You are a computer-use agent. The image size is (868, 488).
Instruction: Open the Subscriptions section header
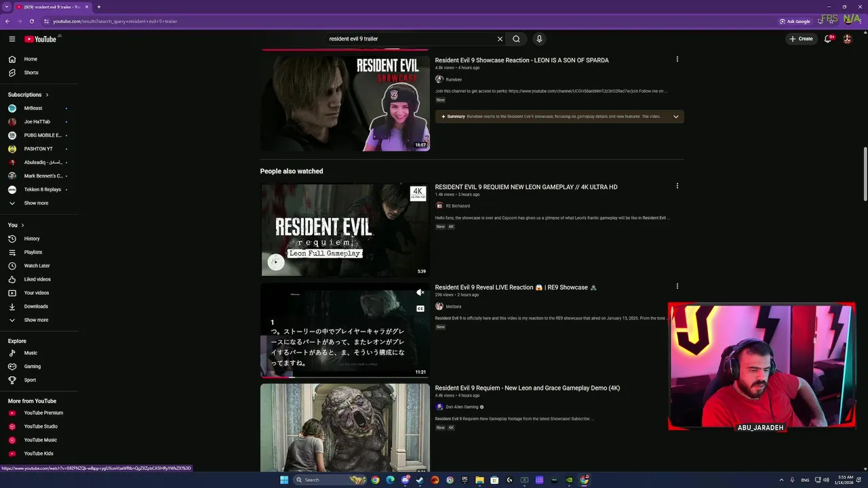point(28,95)
